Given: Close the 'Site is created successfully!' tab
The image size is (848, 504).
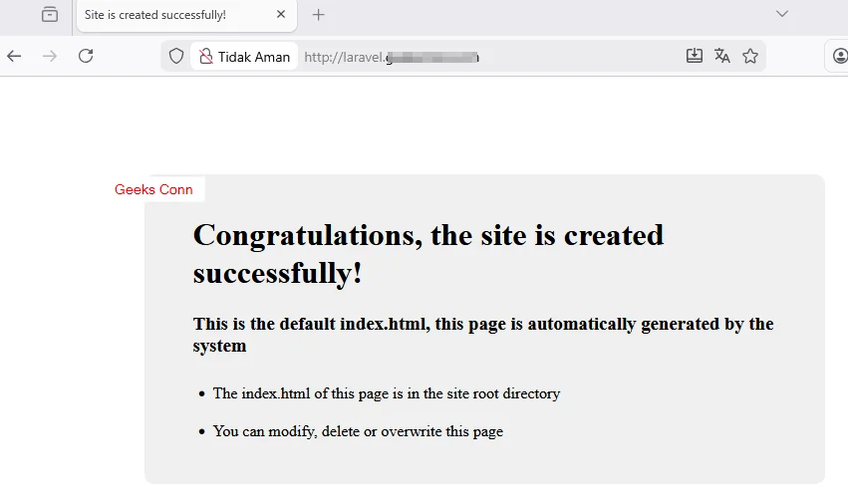Looking at the screenshot, I should (281, 15).
